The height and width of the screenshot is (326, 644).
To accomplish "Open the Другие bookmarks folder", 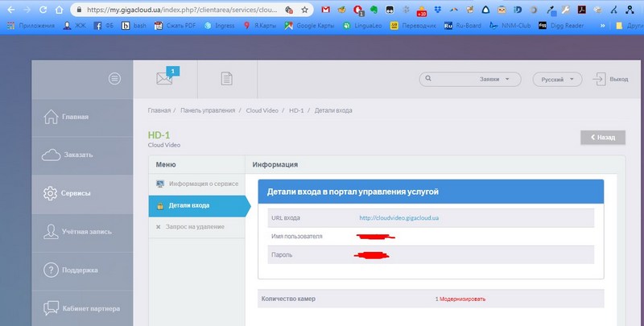I will (630, 26).
